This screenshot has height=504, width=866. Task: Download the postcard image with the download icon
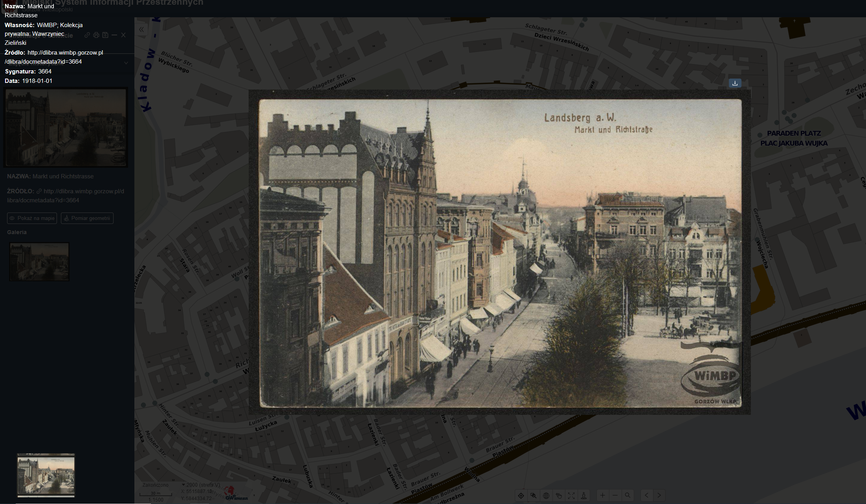(x=735, y=83)
